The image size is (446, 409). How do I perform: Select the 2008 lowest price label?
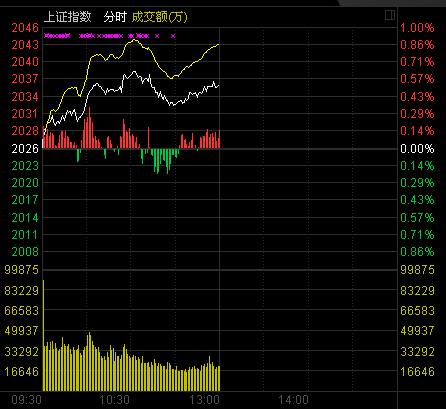click(25, 252)
